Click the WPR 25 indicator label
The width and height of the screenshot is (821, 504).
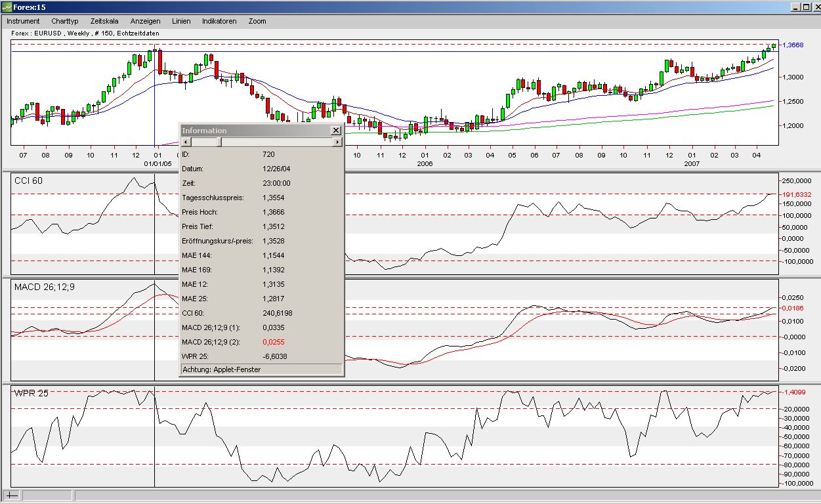point(31,393)
